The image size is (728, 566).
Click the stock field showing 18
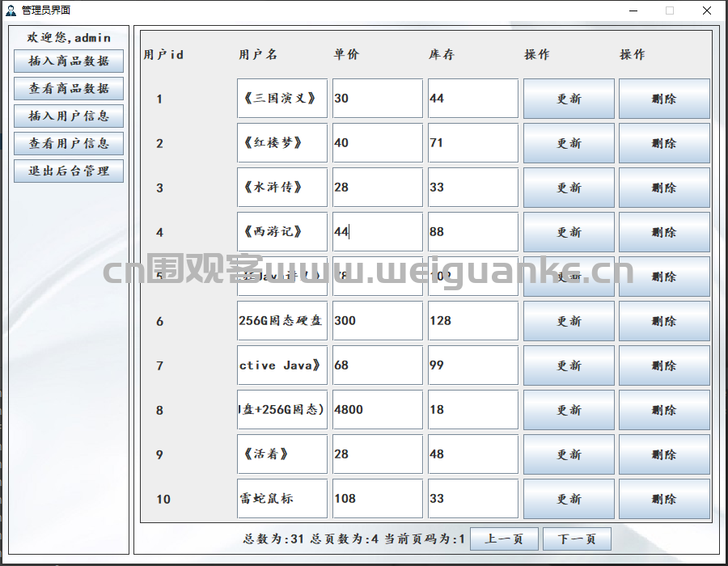coord(473,410)
